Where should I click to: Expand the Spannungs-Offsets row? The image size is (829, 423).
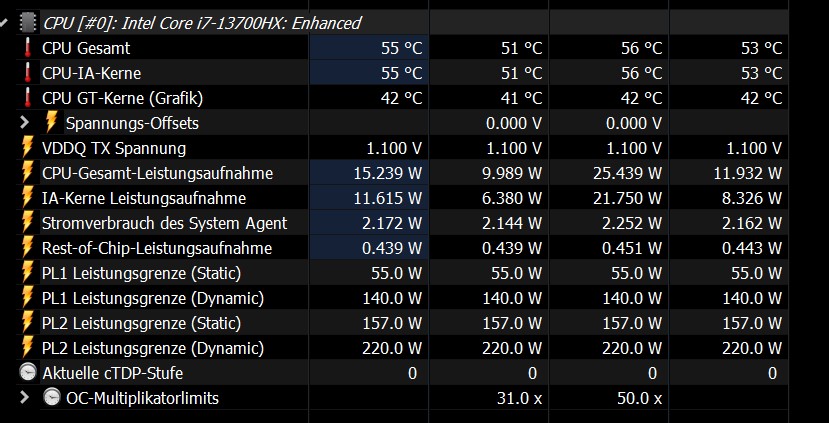[x=24, y=123]
